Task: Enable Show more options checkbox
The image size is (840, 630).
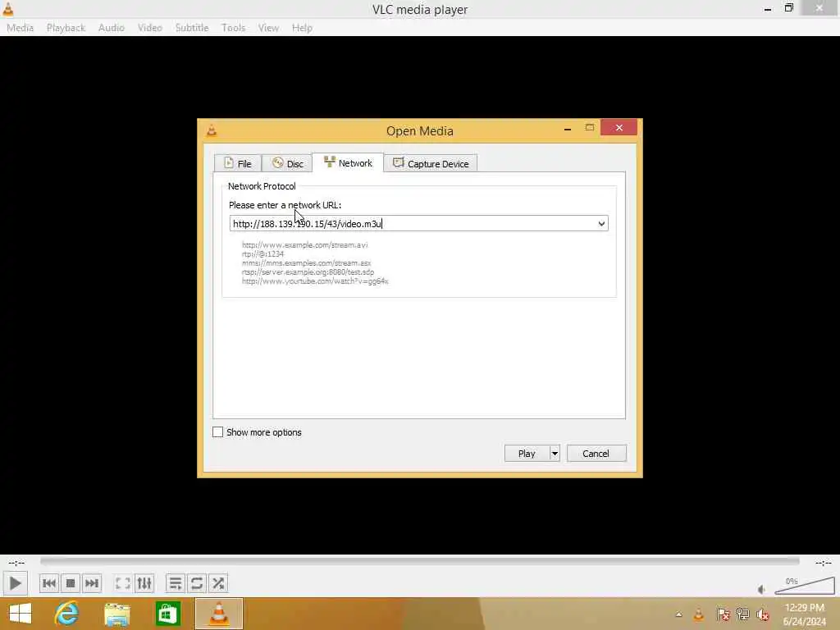Action: [x=217, y=432]
